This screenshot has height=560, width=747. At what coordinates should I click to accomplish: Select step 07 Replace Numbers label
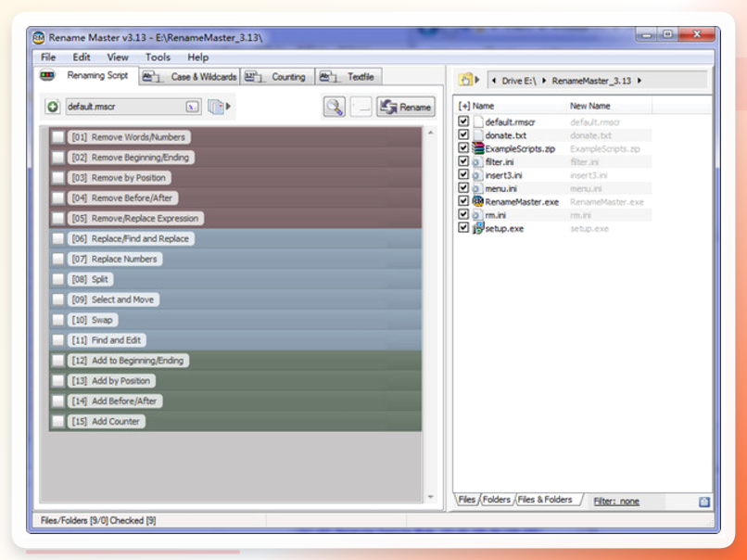tap(114, 260)
